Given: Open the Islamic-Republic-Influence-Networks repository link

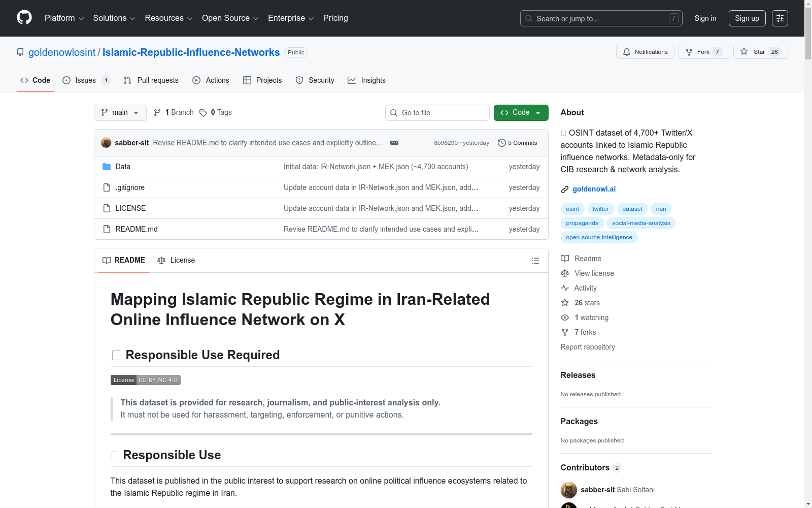Looking at the screenshot, I should click(x=191, y=52).
